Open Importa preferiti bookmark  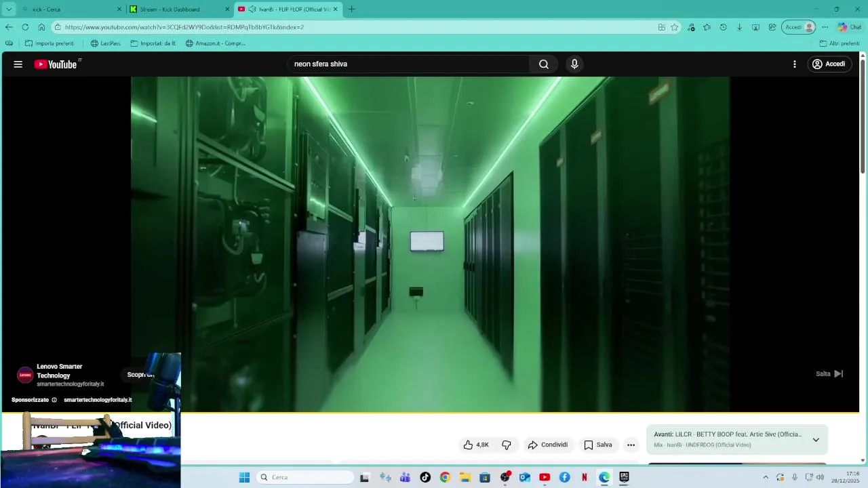pyautogui.click(x=50, y=43)
